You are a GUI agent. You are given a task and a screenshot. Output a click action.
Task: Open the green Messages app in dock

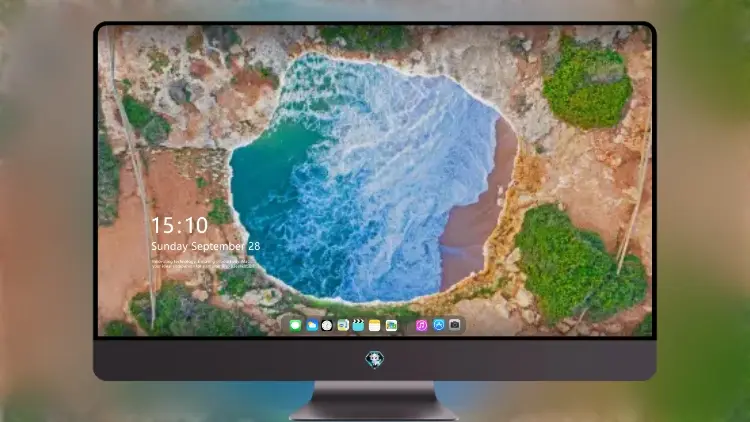295,325
